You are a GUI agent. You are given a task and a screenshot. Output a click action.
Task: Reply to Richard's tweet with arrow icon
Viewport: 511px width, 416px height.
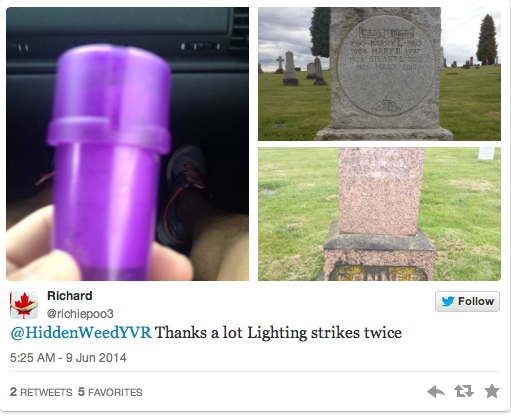click(436, 391)
